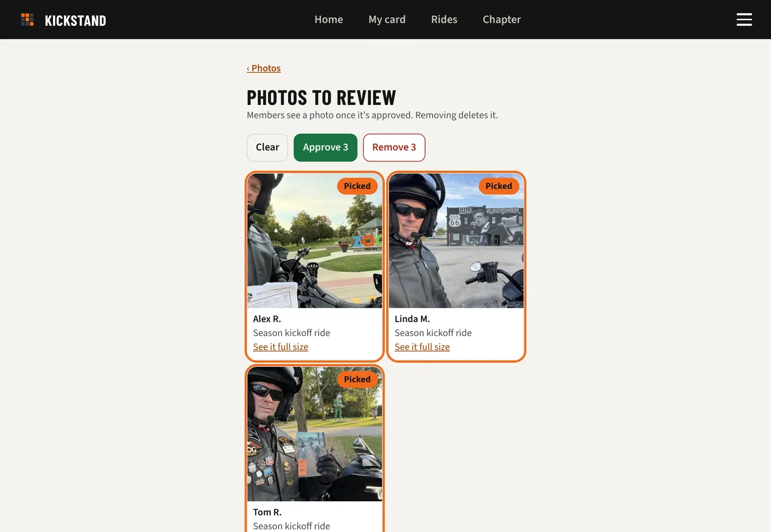The height and width of the screenshot is (532, 771).
Task: Click the Linda M. name text
Action: [x=412, y=319]
